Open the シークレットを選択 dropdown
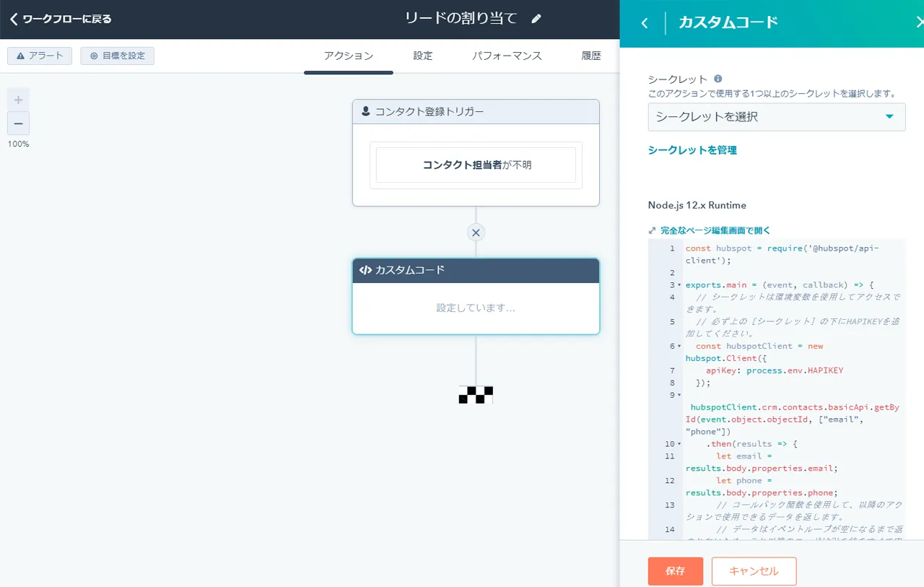Image resolution: width=924 pixels, height=587 pixels. [776, 117]
